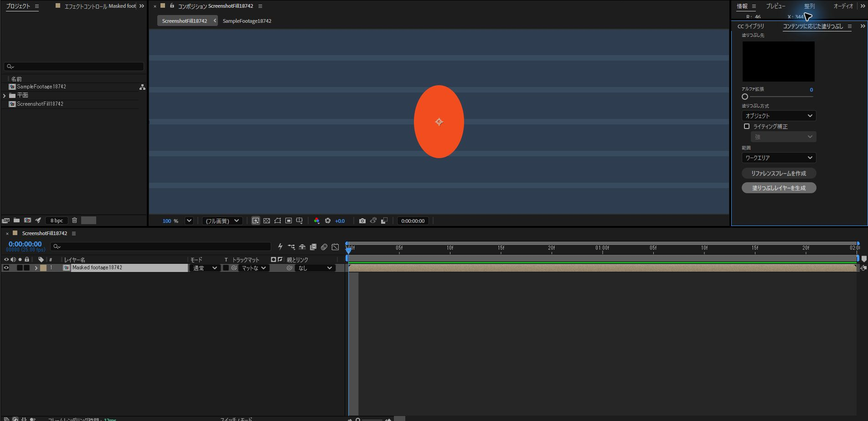
Task: Click the region of interest icon
Action: tap(289, 221)
